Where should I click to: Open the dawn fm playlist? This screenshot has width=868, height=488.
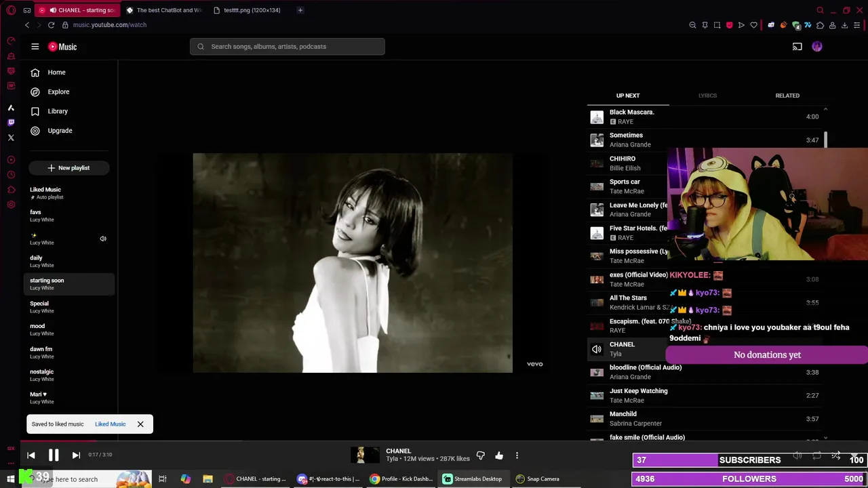(69, 352)
